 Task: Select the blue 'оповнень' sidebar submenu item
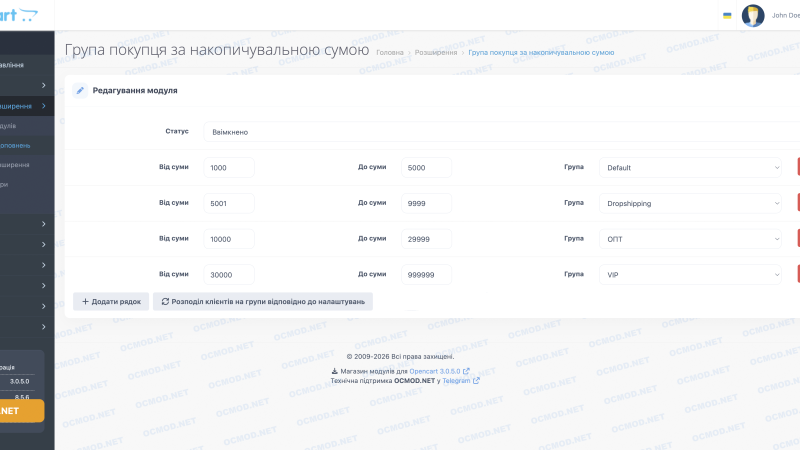click(x=15, y=145)
